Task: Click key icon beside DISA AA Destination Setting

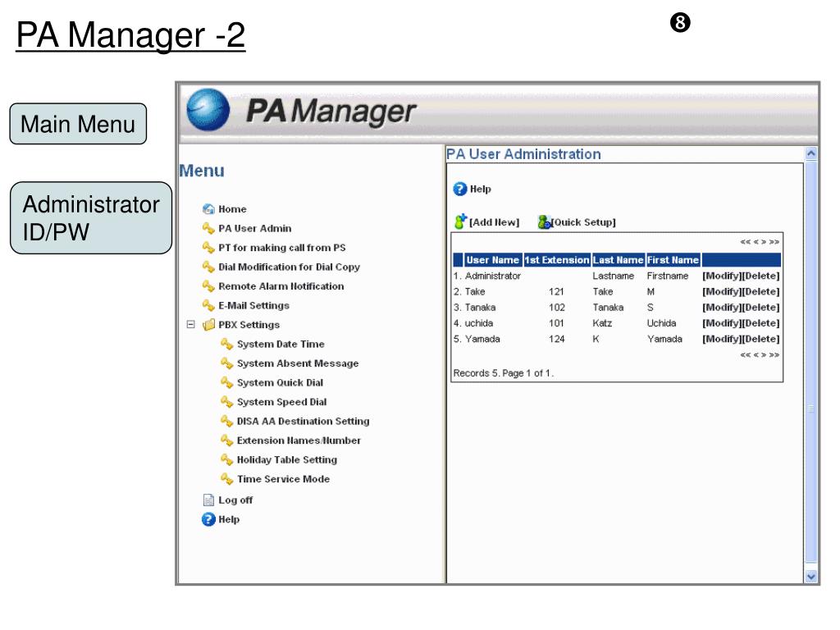Action: click(227, 421)
